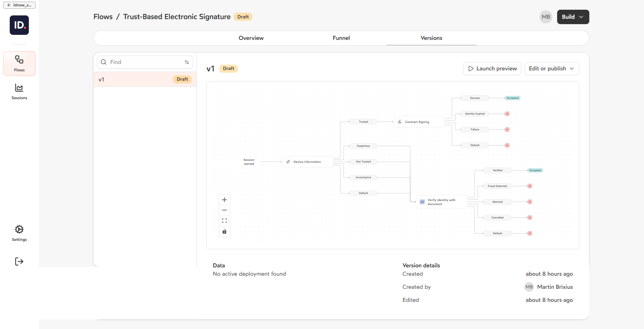Fit flow diagram to view
This screenshot has width=644, height=329.
tap(224, 221)
